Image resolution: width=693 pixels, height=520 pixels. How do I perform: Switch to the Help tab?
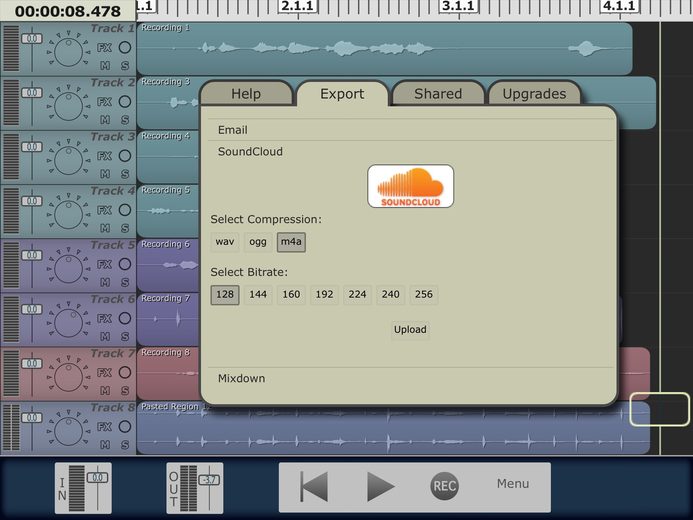246,94
